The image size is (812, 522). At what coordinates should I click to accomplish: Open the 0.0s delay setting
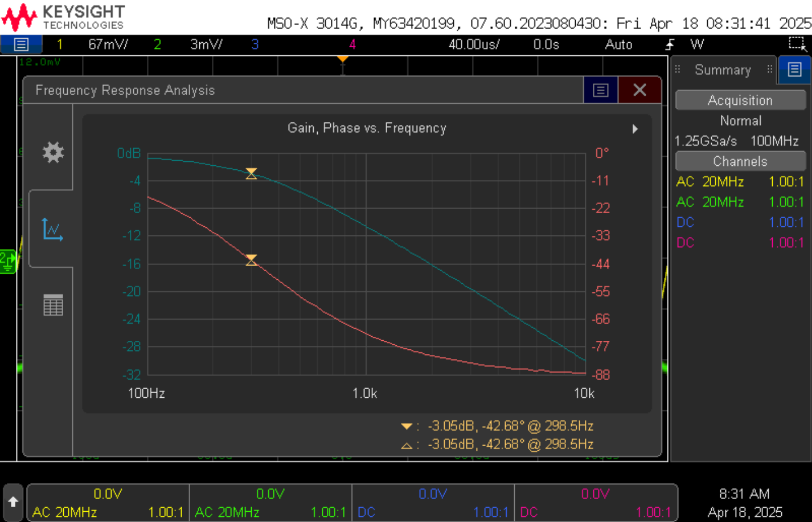click(x=546, y=44)
